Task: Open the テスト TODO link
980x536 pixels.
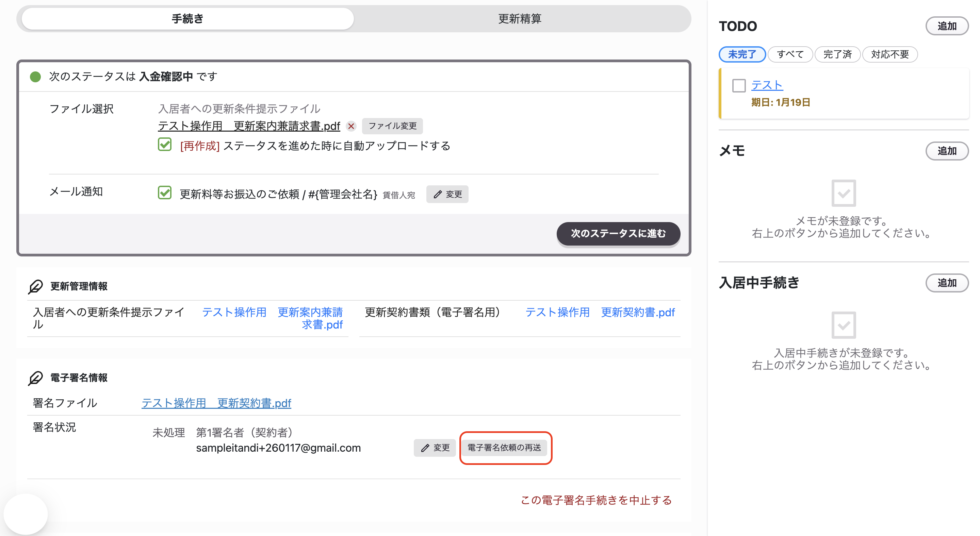Action: click(767, 85)
